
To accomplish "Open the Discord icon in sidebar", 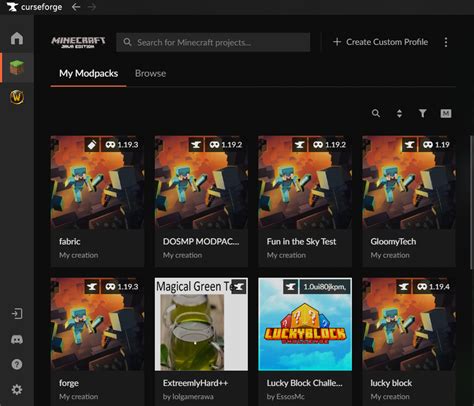I will (17, 339).
